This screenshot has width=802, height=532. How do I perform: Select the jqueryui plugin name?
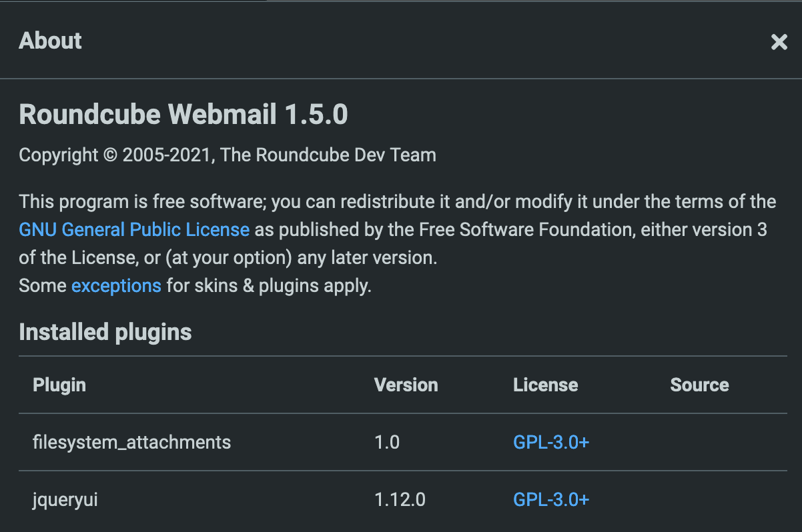[64, 499]
